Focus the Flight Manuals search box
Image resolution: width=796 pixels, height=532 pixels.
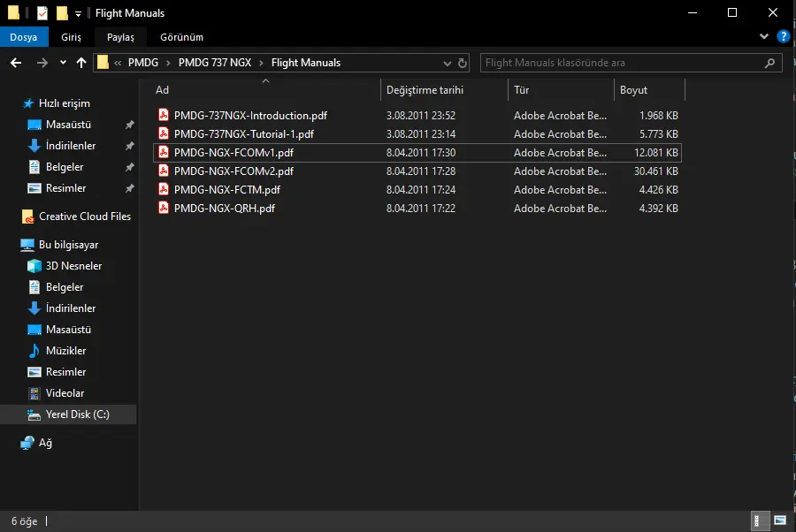coord(631,63)
